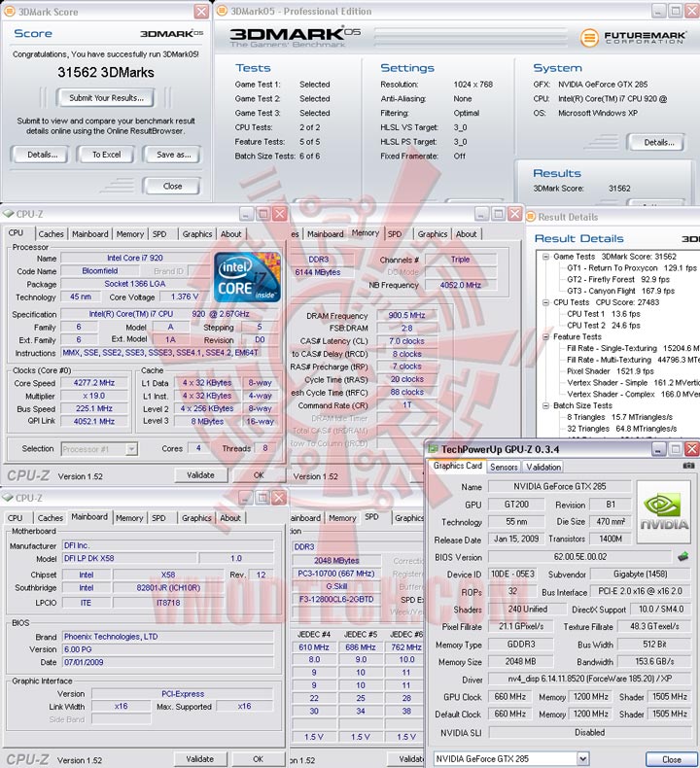The width and height of the screenshot is (700, 768).
Task: Switch to Caches tab in upper CPU-Z
Action: coord(51,234)
